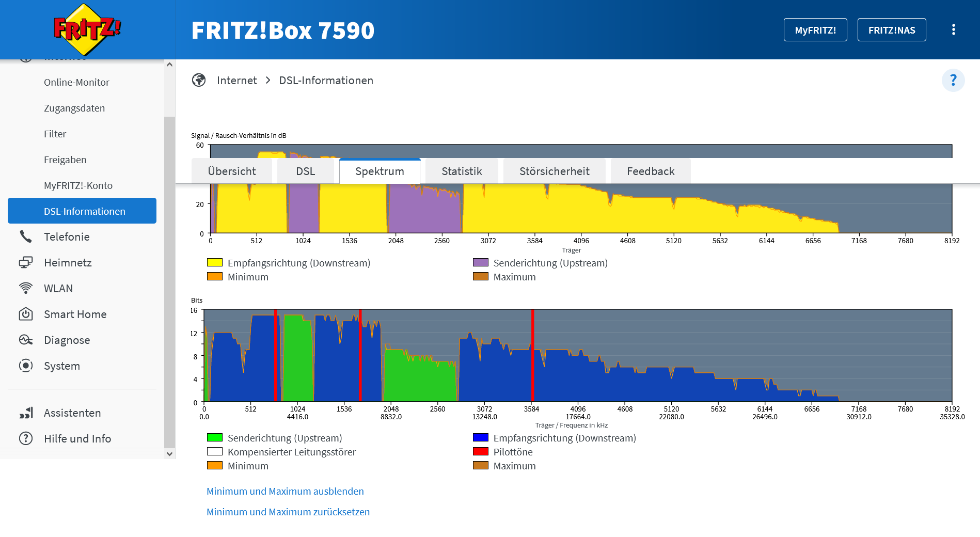The height and width of the screenshot is (537, 980).
Task: Open the Feedback tab
Action: [x=651, y=171]
